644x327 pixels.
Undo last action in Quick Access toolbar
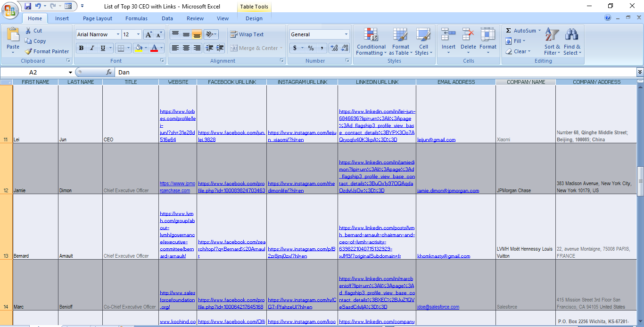(x=38, y=6)
